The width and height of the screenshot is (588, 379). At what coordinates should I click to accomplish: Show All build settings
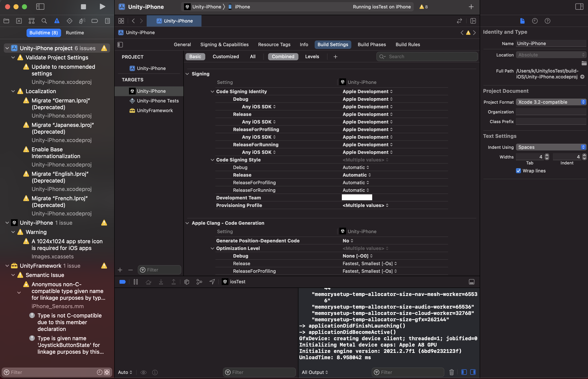coord(253,57)
